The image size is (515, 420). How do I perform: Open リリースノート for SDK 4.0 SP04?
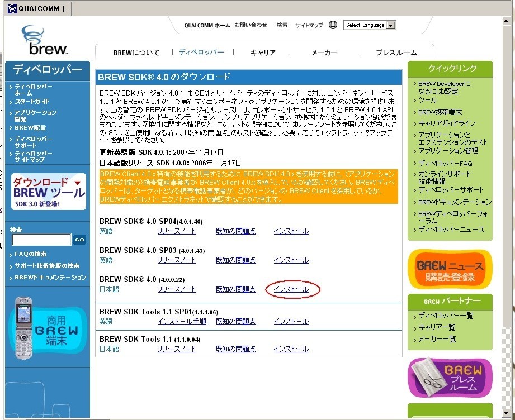176,231
